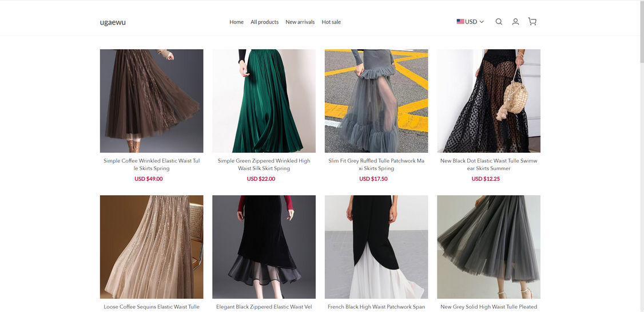Expand the USD currency dropdown
This screenshot has height=312, width=644.
(471, 22)
